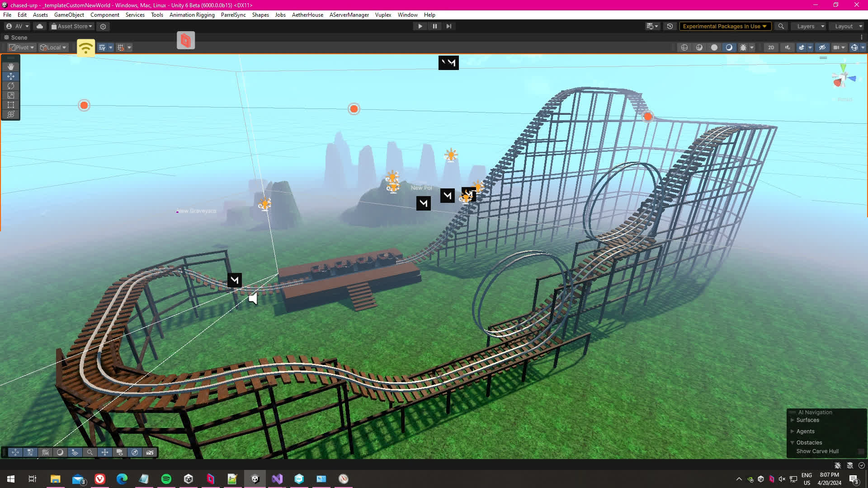The width and height of the screenshot is (868, 488).
Task: Select the Hand view tool
Action: click(x=11, y=66)
